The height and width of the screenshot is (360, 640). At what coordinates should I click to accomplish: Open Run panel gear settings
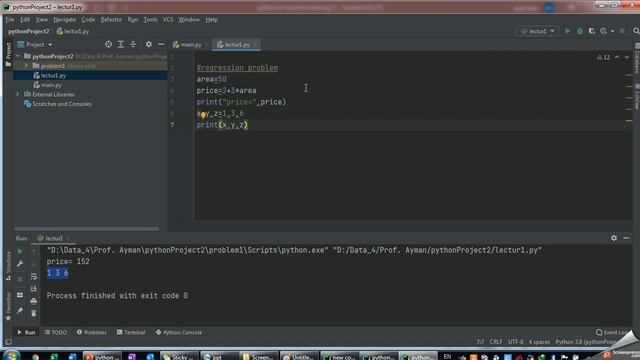[x=614, y=238]
